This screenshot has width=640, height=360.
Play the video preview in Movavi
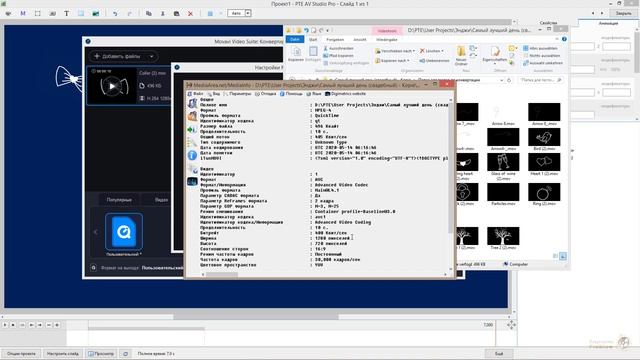(x=112, y=86)
